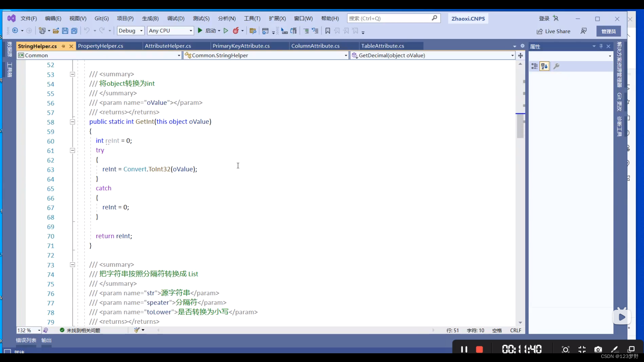Viewport: 644px width, 362px height.
Task: Click the Hot Reload flame icon
Action: (x=236, y=31)
